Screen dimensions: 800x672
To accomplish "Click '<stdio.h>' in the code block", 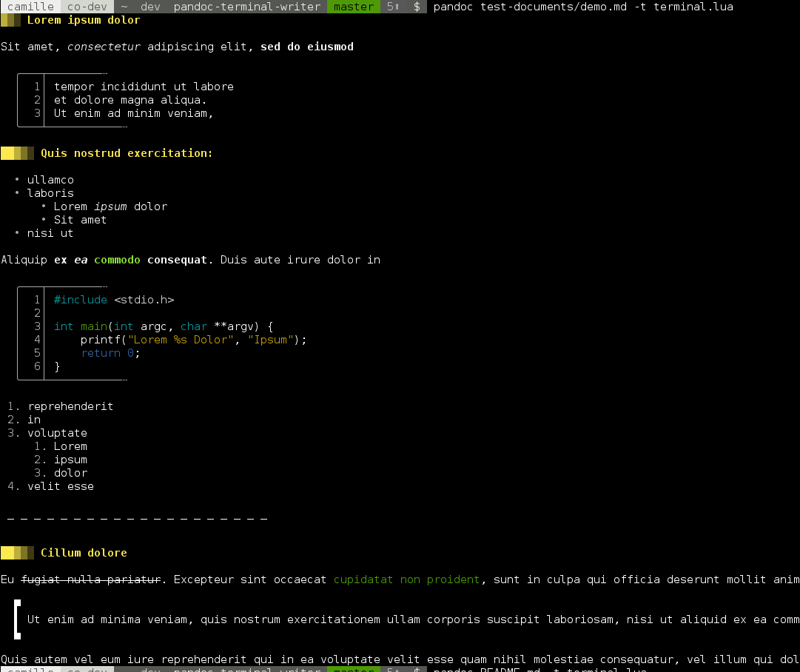I will (144, 300).
